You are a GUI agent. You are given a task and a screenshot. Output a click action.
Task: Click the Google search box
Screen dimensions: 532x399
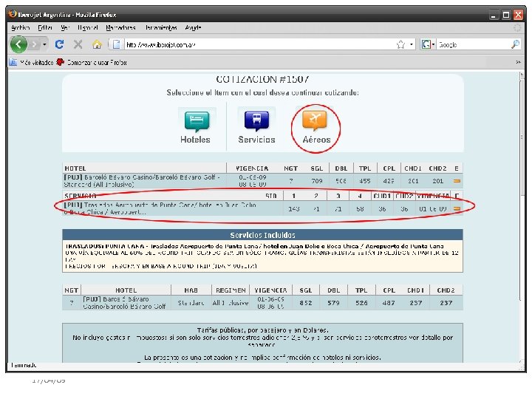[474, 44]
